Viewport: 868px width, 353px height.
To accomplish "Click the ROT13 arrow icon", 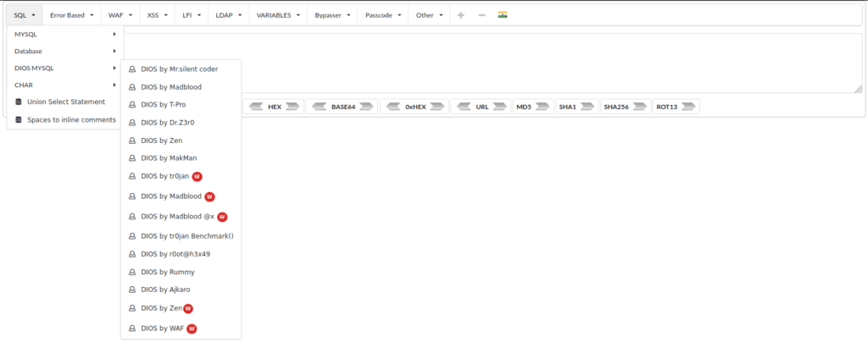I will click(x=689, y=108).
